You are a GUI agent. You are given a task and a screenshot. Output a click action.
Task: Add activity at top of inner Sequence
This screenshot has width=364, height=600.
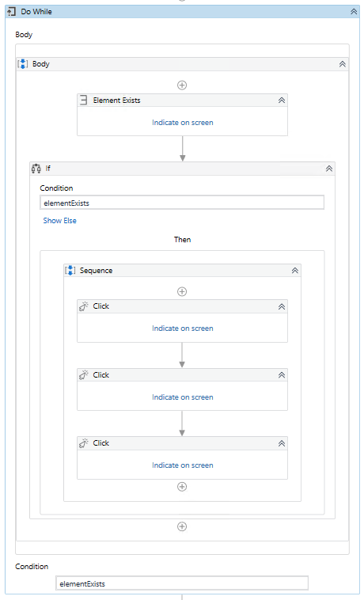tap(182, 291)
